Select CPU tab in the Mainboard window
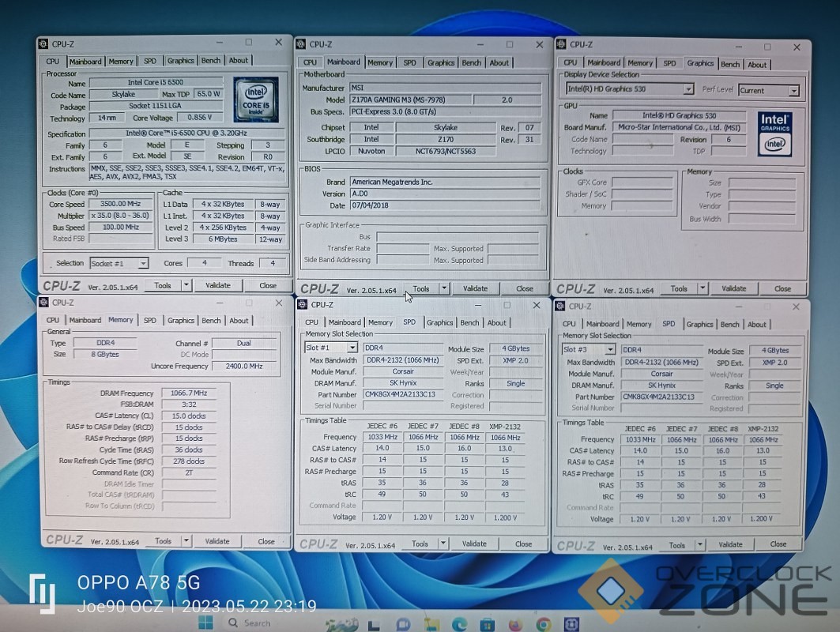This screenshot has height=632, width=840. (311, 62)
